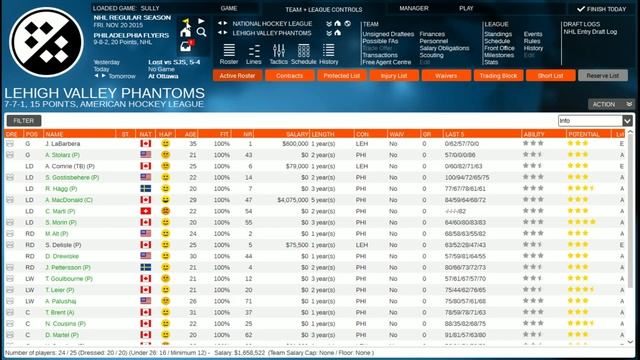Toggle dressed icon for S. Morin
Viewport: 640px width, 360px height.
click(x=10, y=222)
